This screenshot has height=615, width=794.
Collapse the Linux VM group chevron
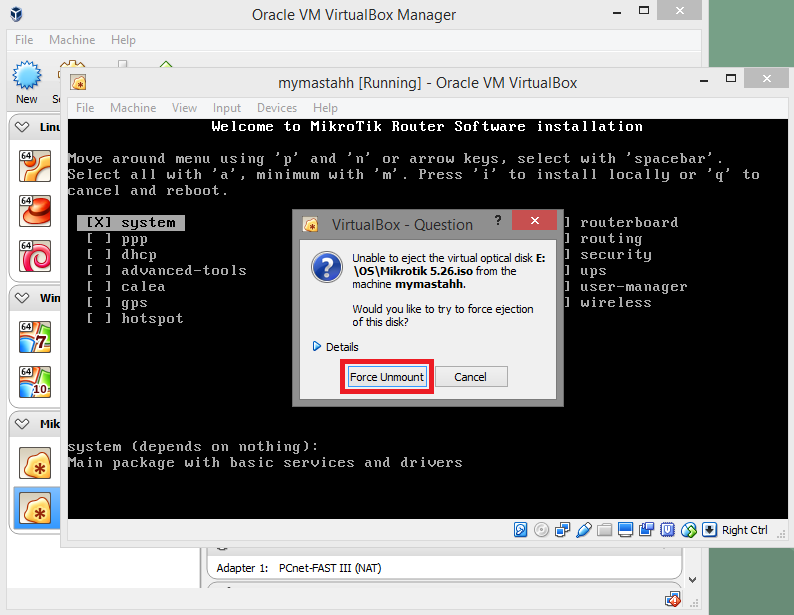22,127
